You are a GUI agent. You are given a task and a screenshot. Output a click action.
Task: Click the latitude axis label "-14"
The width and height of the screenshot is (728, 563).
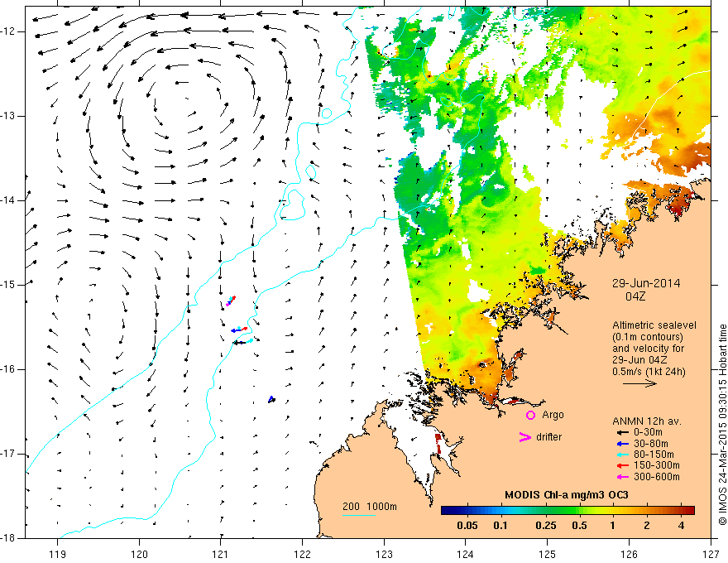click(x=9, y=200)
